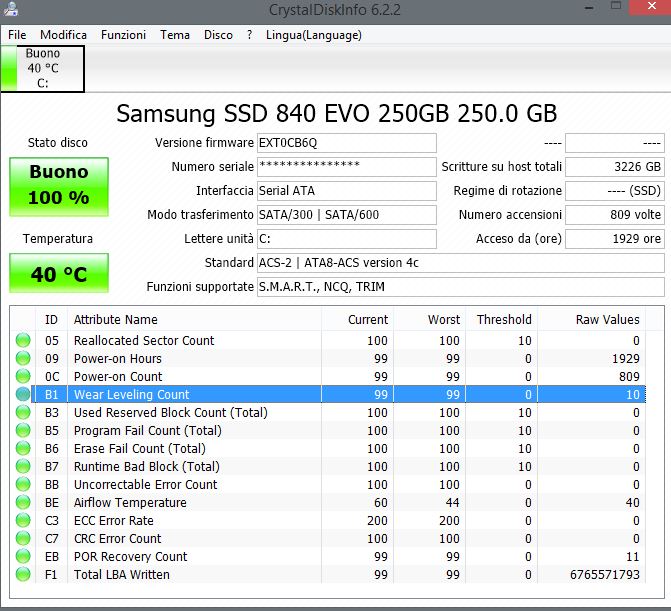Click the ID column header
This screenshot has width=671, height=611.
click(51, 320)
